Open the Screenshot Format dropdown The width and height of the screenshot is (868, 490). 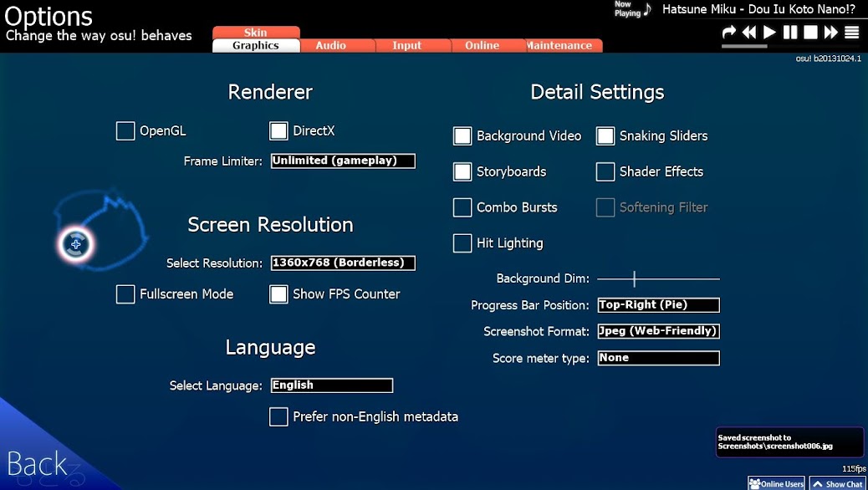[659, 331]
